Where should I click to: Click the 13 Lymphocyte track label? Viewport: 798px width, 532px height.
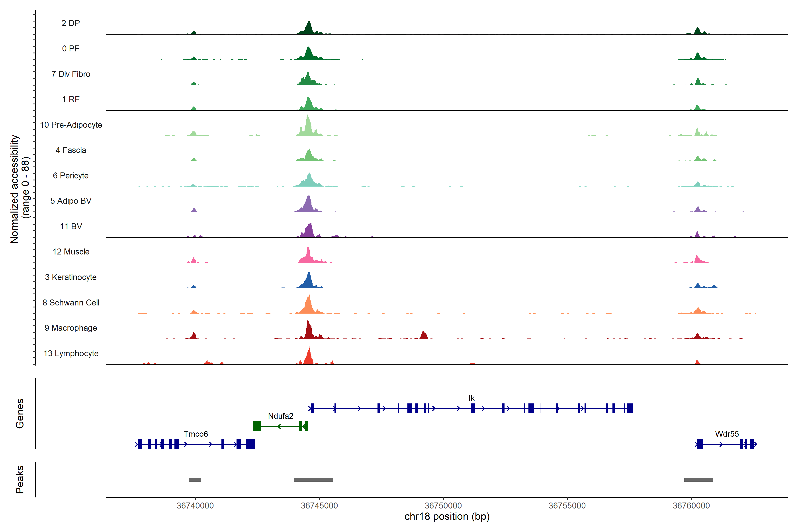tap(71, 354)
